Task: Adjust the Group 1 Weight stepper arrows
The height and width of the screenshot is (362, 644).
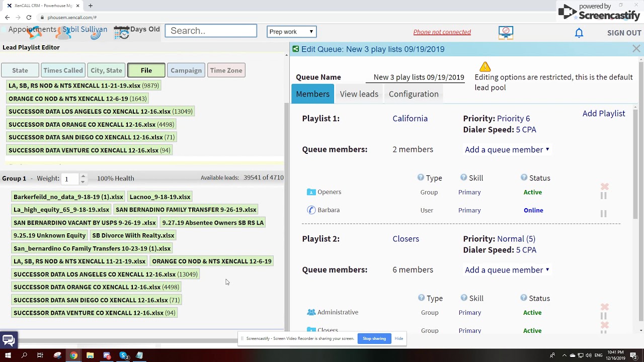Action: pos(83,178)
